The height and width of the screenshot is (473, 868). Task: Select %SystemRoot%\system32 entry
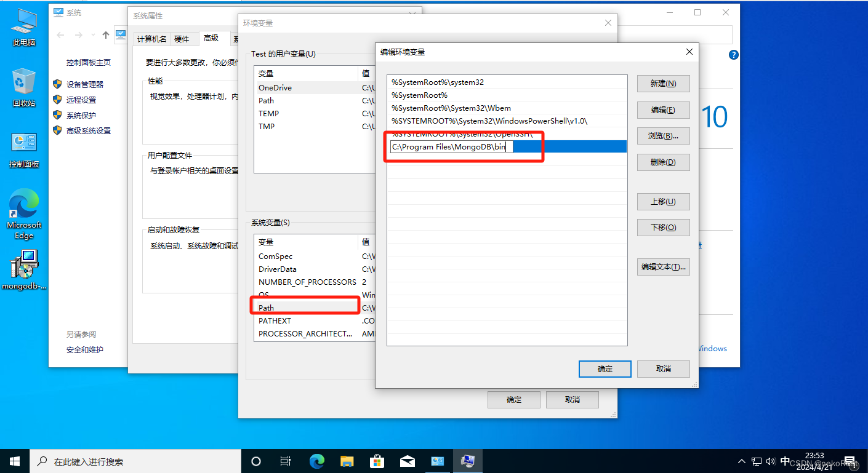pyautogui.click(x=507, y=82)
